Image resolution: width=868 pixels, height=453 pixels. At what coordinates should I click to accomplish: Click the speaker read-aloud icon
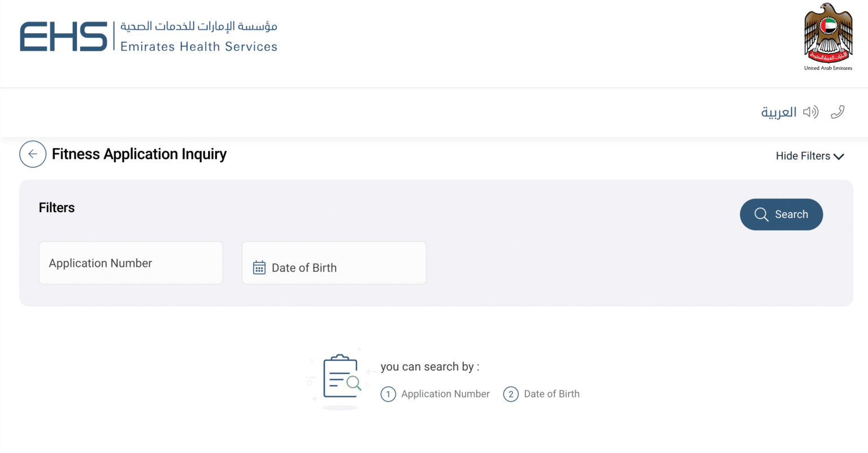tap(810, 112)
